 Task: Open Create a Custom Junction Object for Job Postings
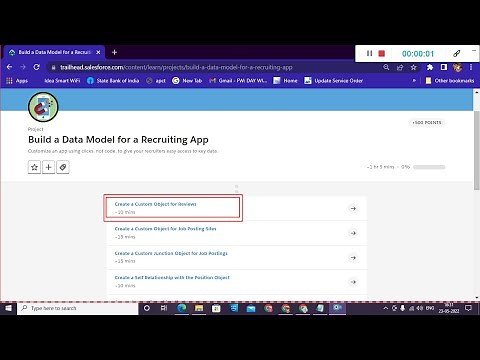[171, 253]
